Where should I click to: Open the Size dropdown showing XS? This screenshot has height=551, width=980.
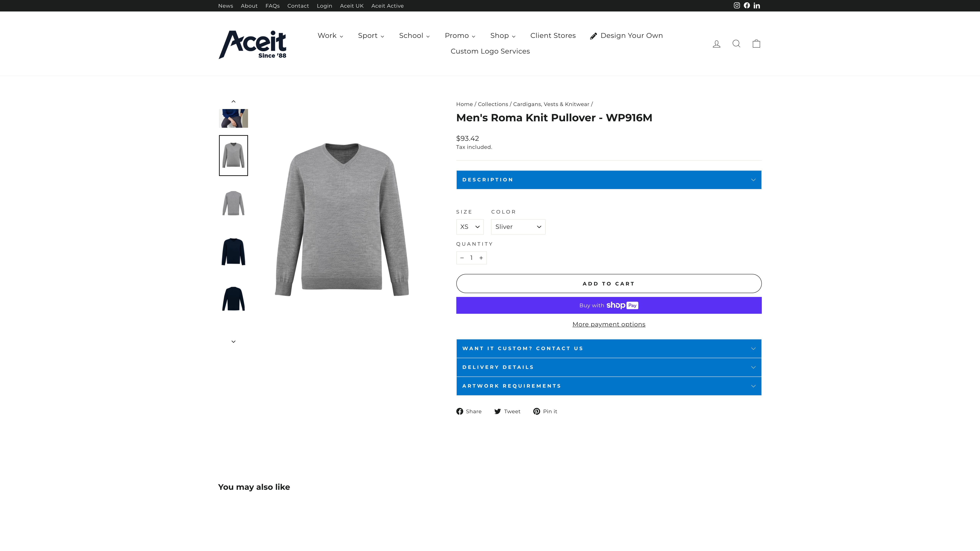coord(470,227)
